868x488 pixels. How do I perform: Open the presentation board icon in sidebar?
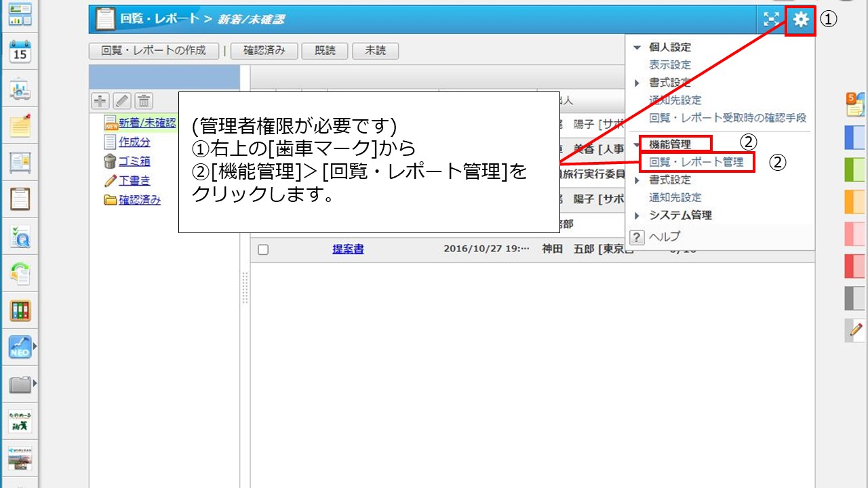(x=20, y=89)
